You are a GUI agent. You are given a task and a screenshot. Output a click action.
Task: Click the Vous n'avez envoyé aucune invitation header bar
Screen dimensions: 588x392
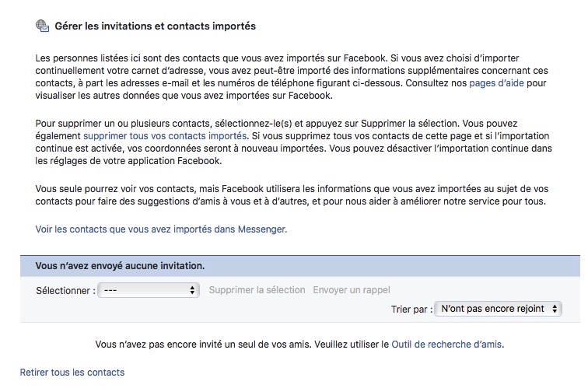tap(300, 266)
